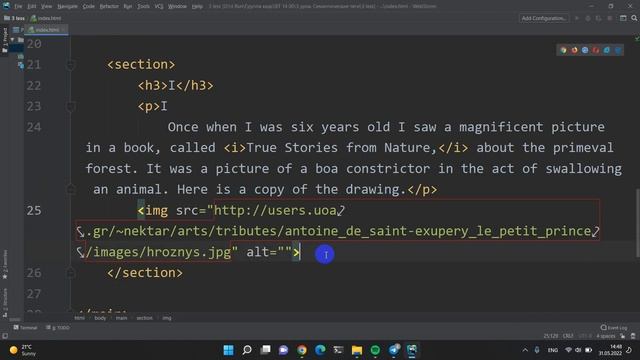640x360 pixels.
Task: Toggle read-only lock icon in status bar
Action: pos(623,336)
